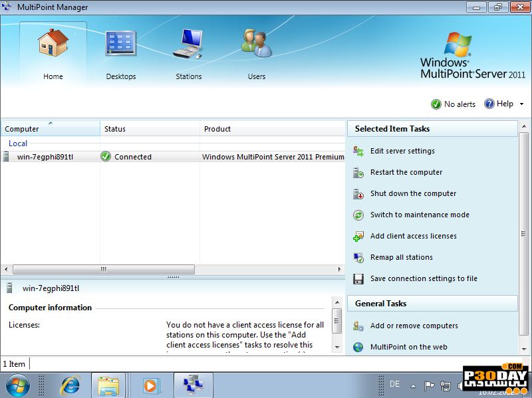The image size is (532, 398).
Task: Click right arrow of list horizontal scrollbar
Action: coord(340,269)
